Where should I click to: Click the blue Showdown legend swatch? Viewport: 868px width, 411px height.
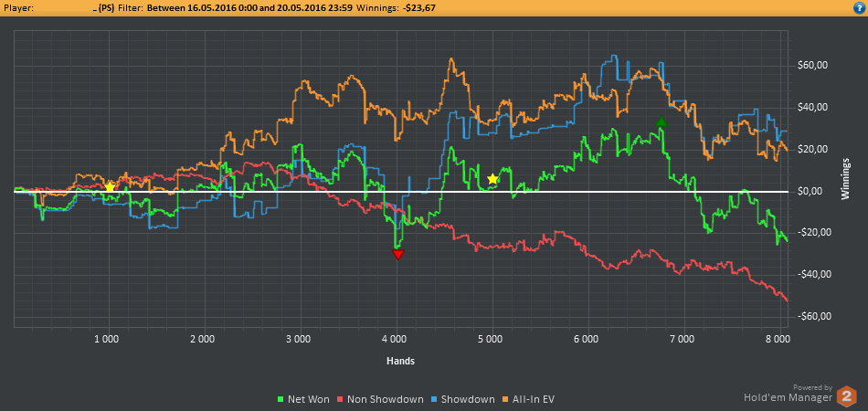pyautogui.click(x=436, y=399)
